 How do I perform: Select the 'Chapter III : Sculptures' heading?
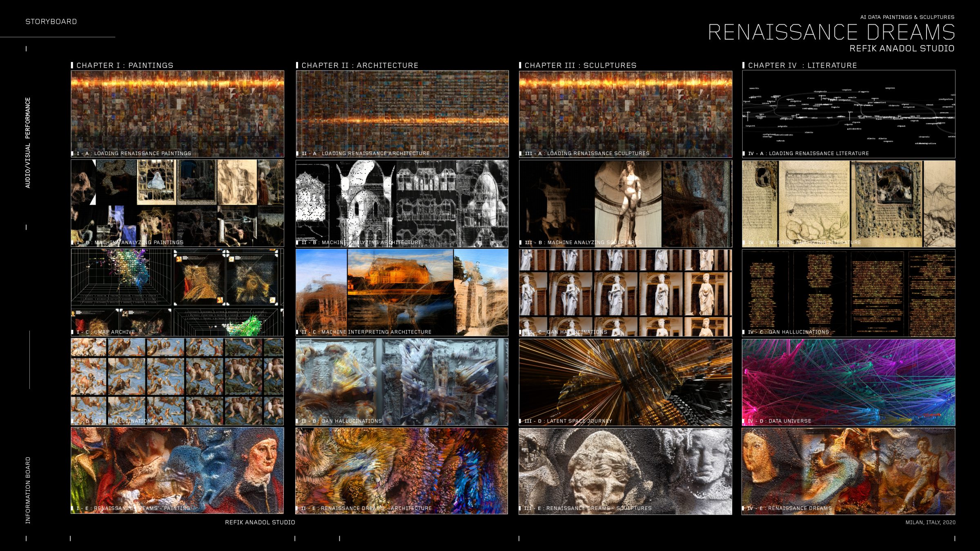[x=580, y=65]
